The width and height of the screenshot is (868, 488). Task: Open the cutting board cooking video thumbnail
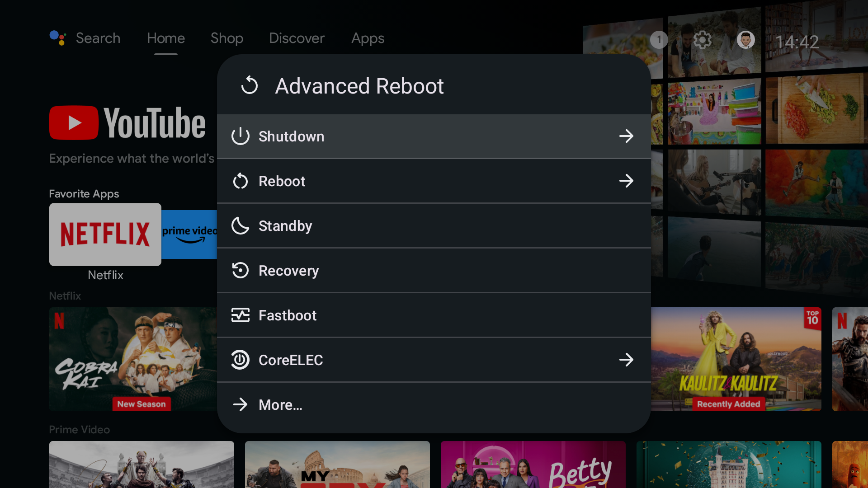[x=816, y=109]
